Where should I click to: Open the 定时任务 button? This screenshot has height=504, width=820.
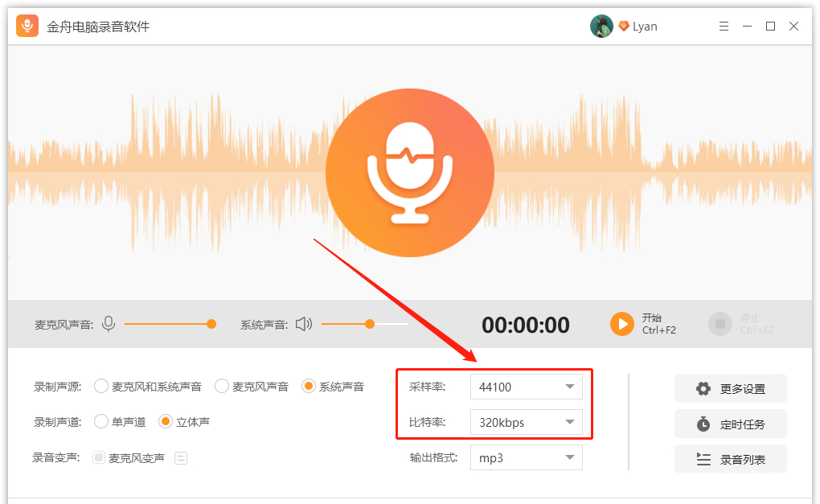click(x=730, y=424)
